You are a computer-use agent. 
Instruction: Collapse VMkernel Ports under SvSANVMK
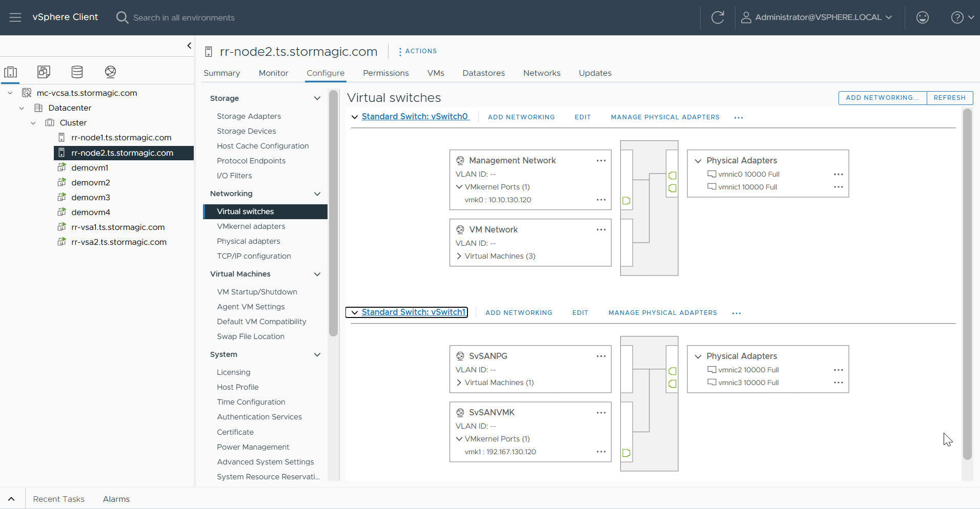coord(459,439)
